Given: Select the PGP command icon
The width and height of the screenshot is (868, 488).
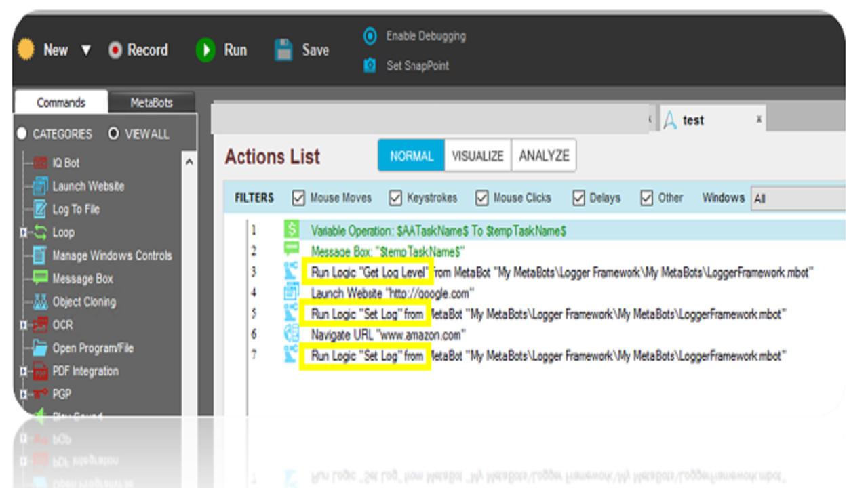Looking at the screenshot, I should coord(41,394).
